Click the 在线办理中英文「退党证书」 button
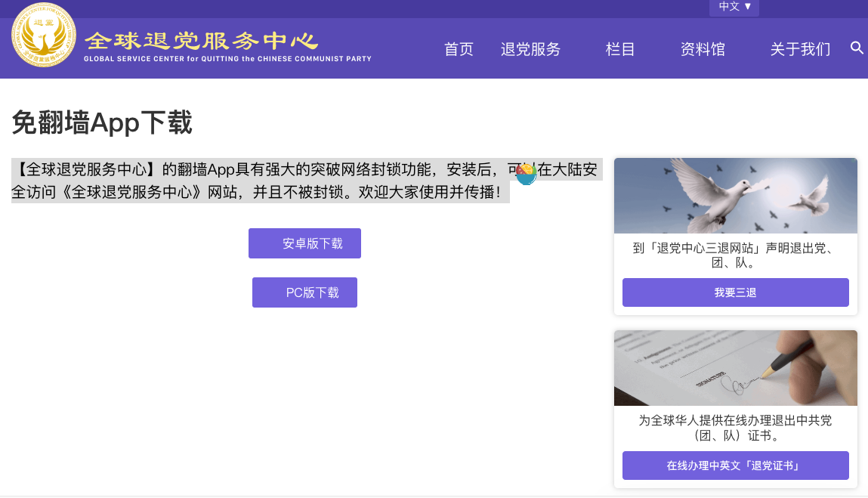 735,466
